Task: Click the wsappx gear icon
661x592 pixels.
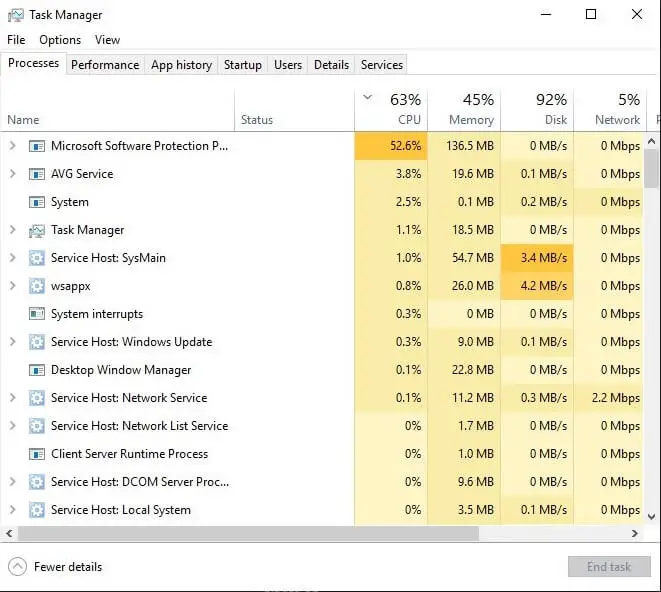Action: [x=37, y=286]
